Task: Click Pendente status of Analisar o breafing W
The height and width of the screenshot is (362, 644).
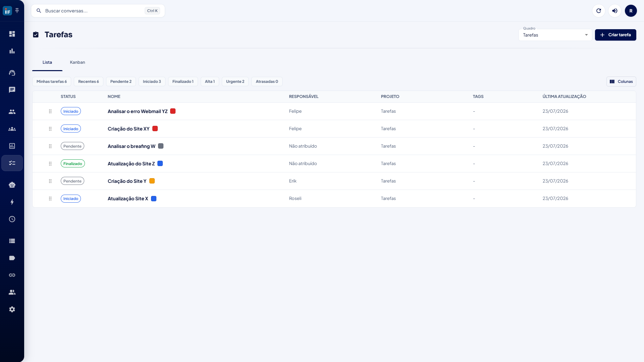Action: 72,146
